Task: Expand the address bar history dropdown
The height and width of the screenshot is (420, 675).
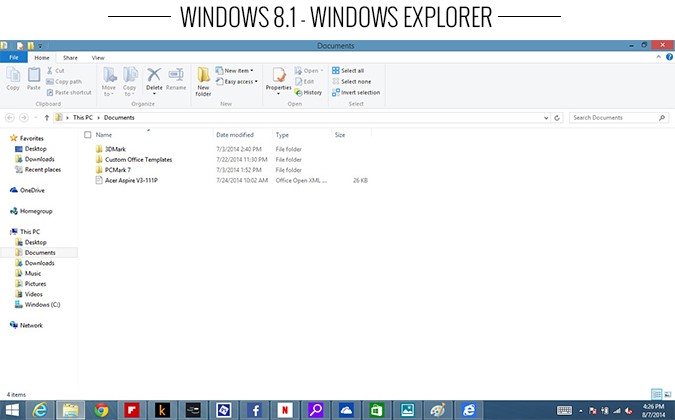Action: 545,117
